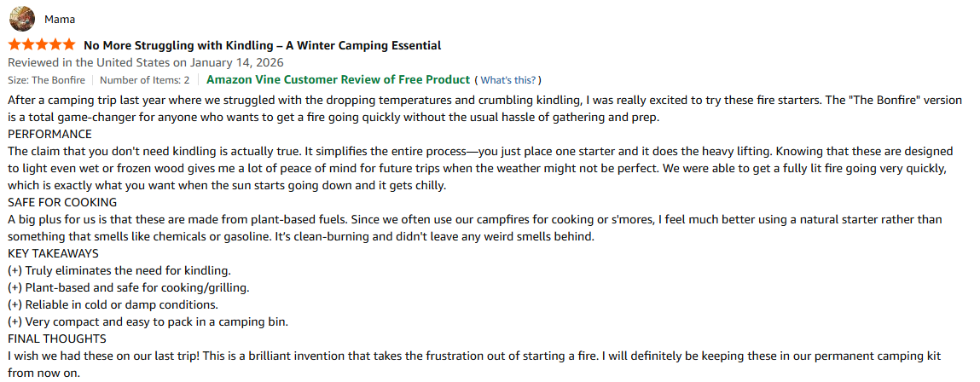Click the "Number of Items: 2" attribute
The height and width of the screenshot is (382, 980).
pyautogui.click(x=145, y=80)
